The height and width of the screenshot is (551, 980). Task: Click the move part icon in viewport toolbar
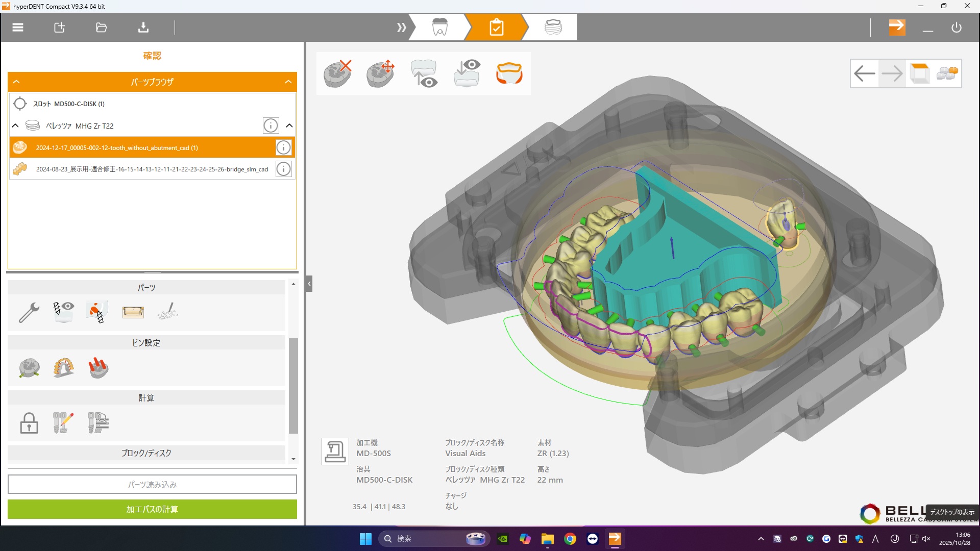(x=380, y=73)
